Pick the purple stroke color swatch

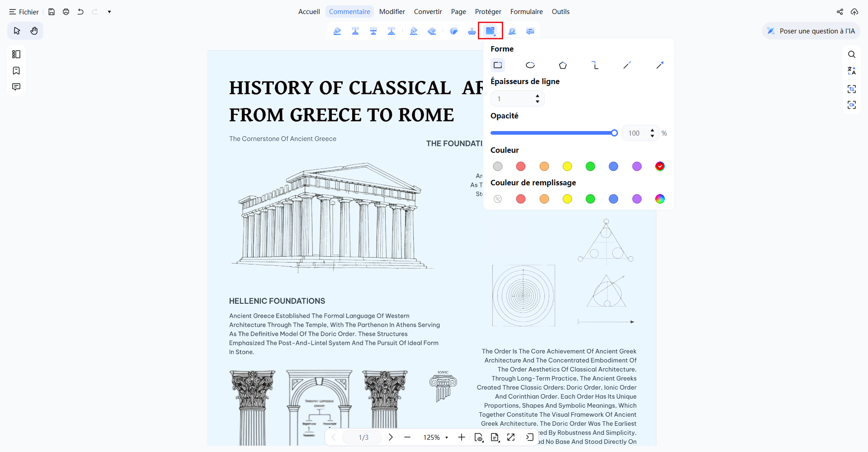point(637,166)
